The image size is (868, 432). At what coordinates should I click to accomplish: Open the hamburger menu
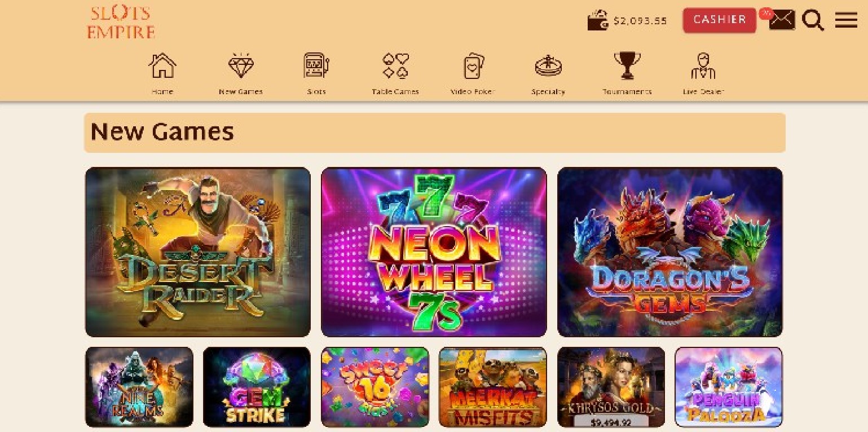(x=846, y=20)
